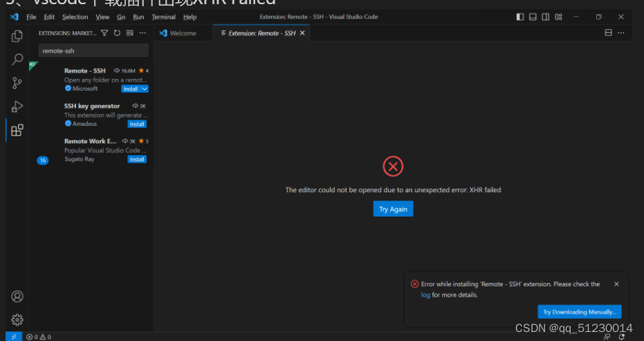Refresh the extensions list
644x341 pixels.
(117, 33)
